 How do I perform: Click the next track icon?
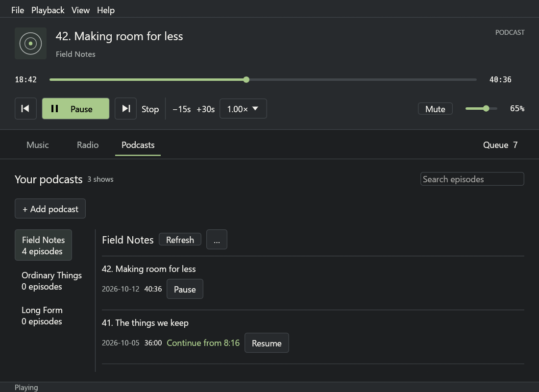[x=125, y=109]
